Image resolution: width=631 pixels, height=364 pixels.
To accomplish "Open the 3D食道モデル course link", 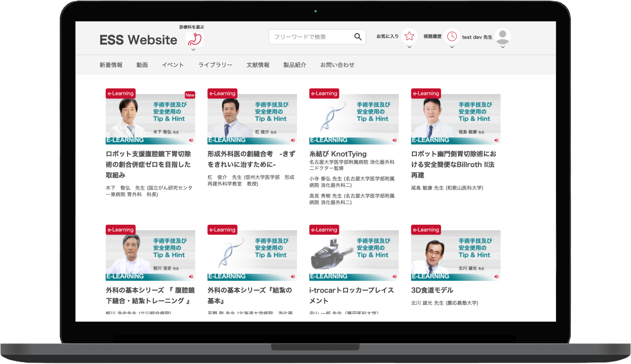I will [432, 290].
